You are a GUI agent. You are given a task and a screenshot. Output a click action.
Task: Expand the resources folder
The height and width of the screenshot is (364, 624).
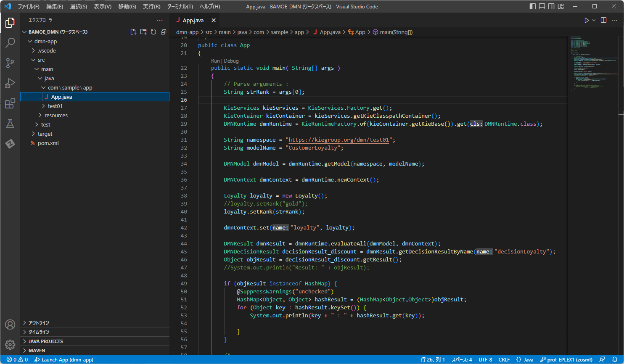point(56,115)
